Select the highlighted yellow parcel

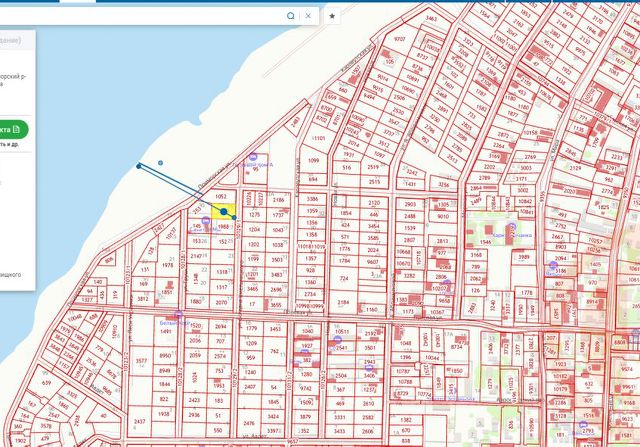[x=224, y=211]
